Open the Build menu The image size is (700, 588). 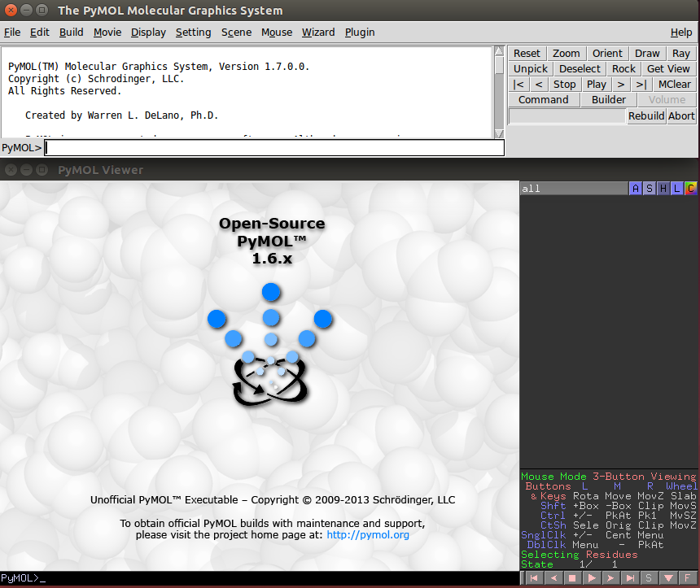72,32
